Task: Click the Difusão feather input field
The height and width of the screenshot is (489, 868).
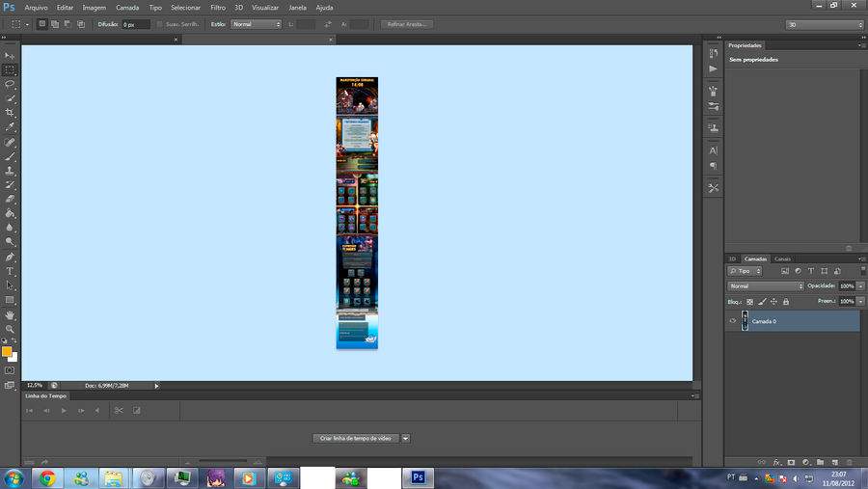Action: (x=136, y=24)
